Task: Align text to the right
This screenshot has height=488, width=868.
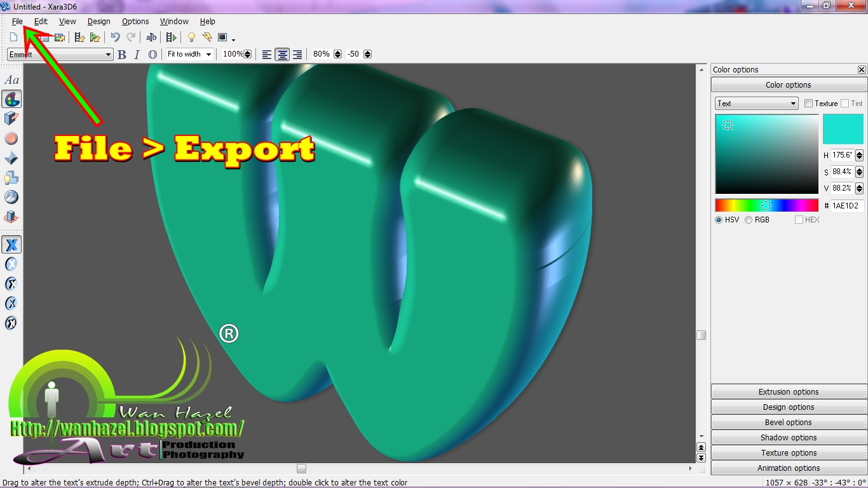Action: click(x=297, y=55)
